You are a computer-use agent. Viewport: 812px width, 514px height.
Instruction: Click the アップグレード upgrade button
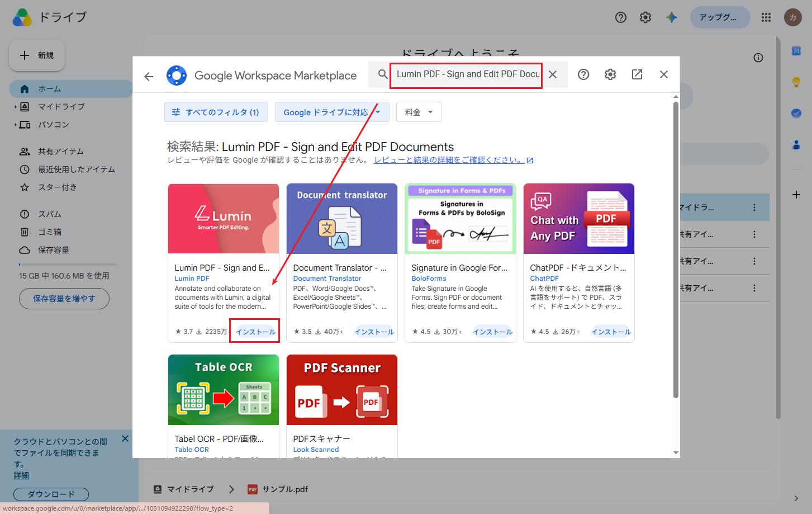point(720,17)
